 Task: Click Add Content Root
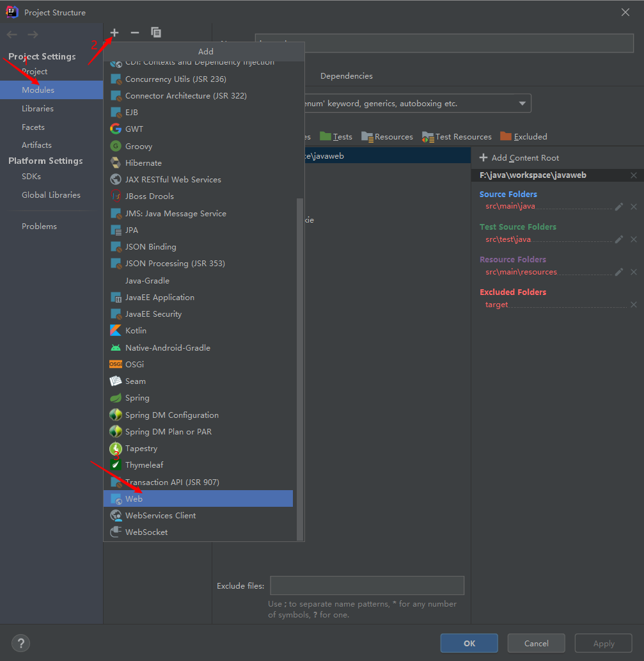click(519, 157)
